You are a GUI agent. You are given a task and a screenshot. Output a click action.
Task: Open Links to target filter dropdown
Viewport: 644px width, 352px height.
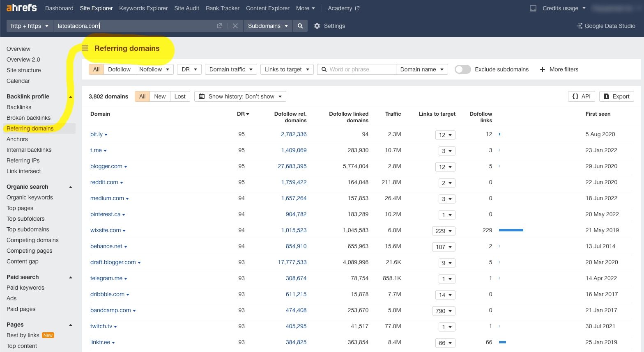287,69
